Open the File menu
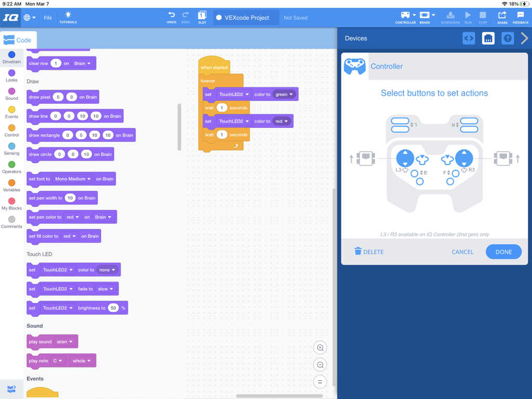This screenshot has height=399, width=532. 47,17
